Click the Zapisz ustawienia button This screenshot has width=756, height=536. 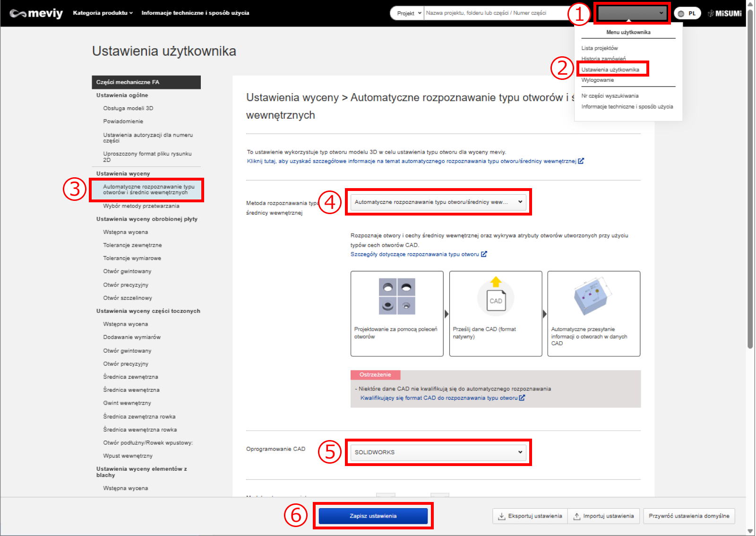(373, 516)
